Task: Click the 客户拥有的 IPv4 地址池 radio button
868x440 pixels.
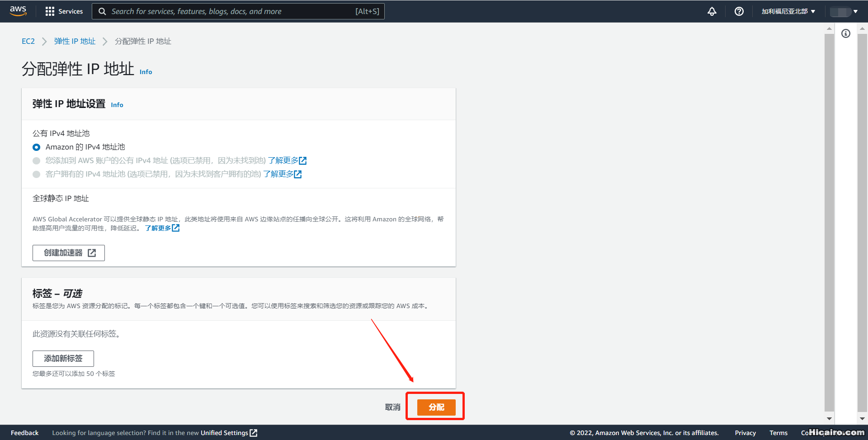Action: [36, 174]
